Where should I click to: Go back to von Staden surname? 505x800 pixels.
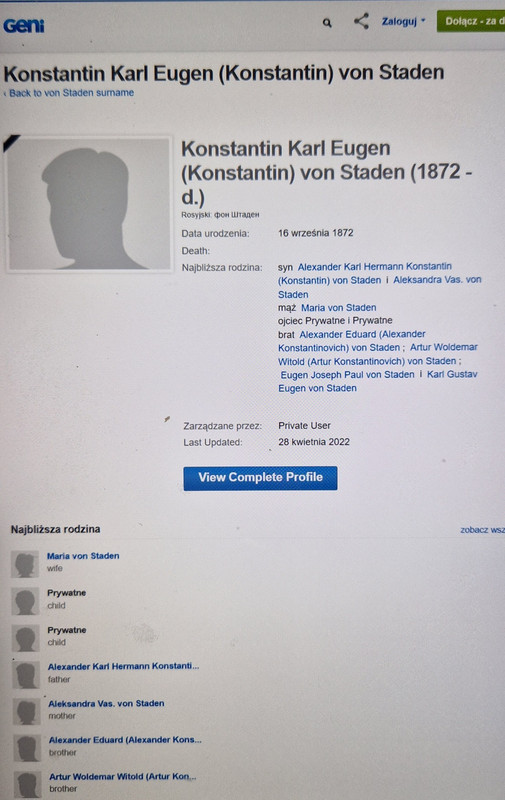69,93
